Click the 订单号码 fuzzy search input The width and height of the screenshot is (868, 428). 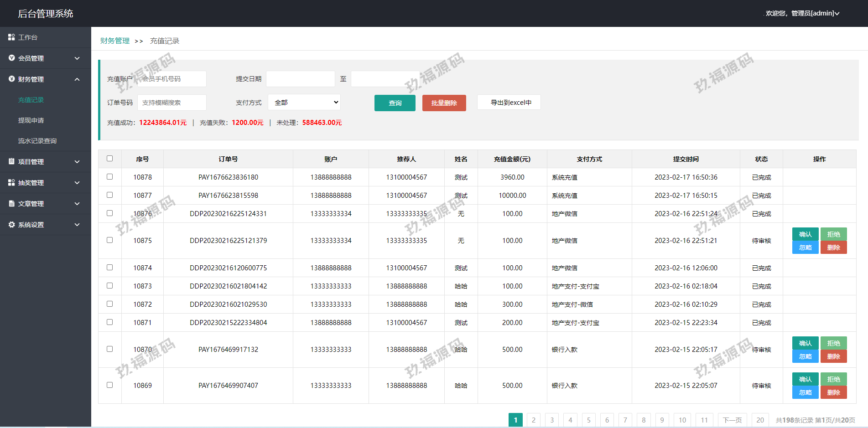click(172, 103)
